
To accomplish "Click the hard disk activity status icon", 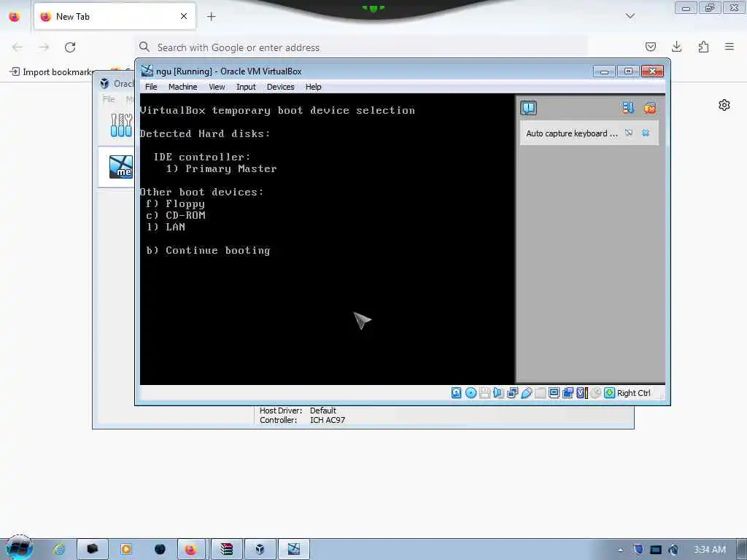I will pyautogui.click(x=456, y=393).
